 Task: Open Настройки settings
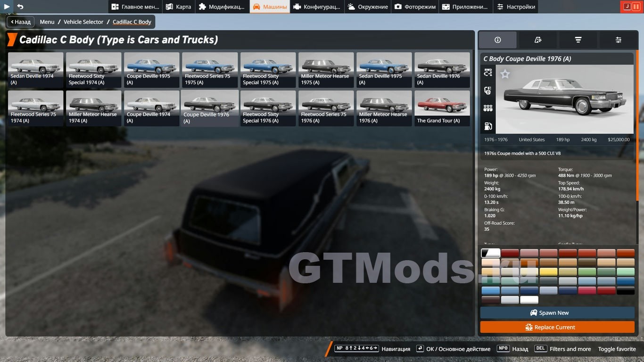(x=516, y=7)
